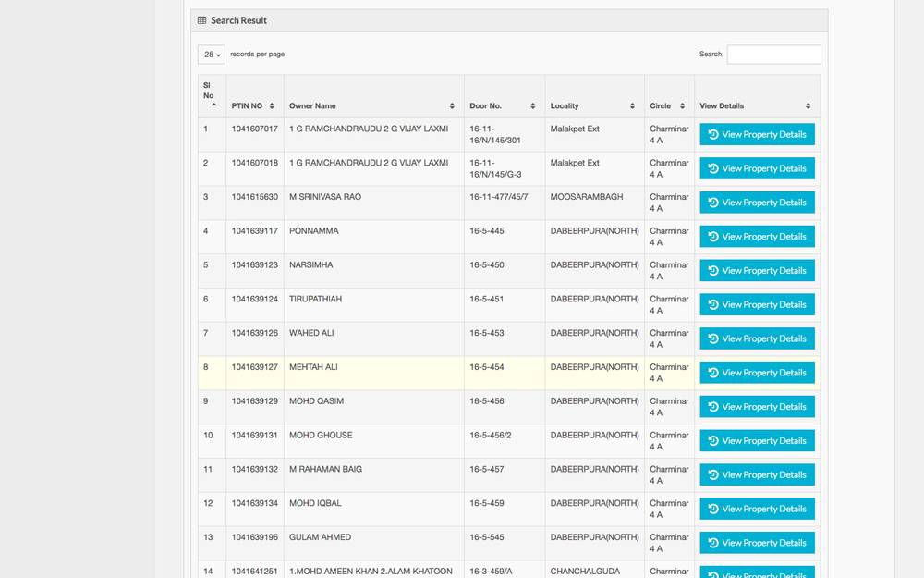Open the records per page dropdown
Viewport: 924px width, 578px height.
point(211,55)
